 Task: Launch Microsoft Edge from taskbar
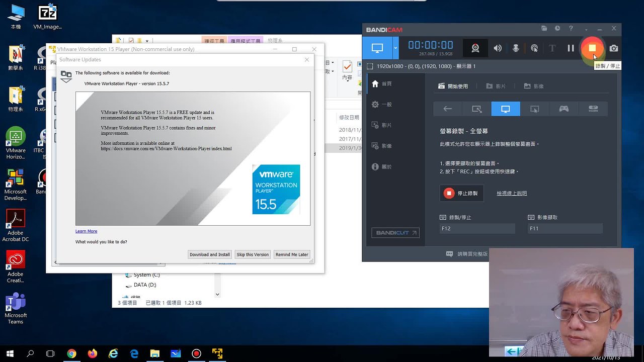tap(134, 353)
